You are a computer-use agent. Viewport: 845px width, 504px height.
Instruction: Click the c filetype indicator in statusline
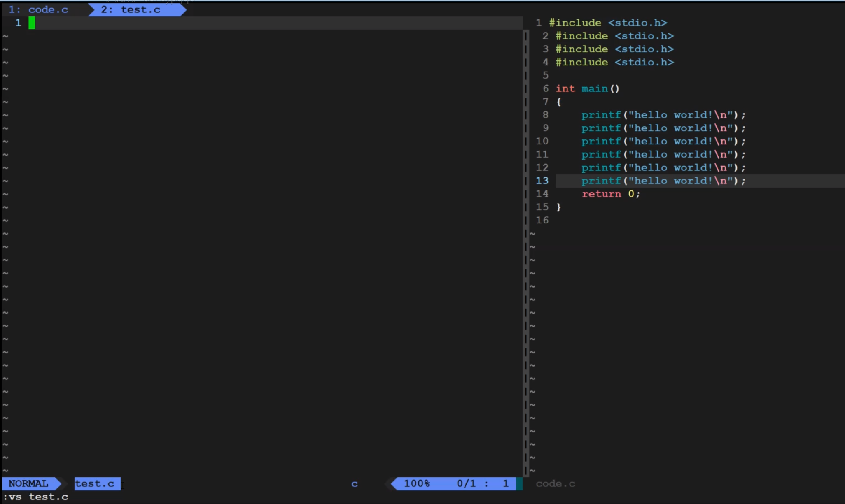click(x=354, y=483)
